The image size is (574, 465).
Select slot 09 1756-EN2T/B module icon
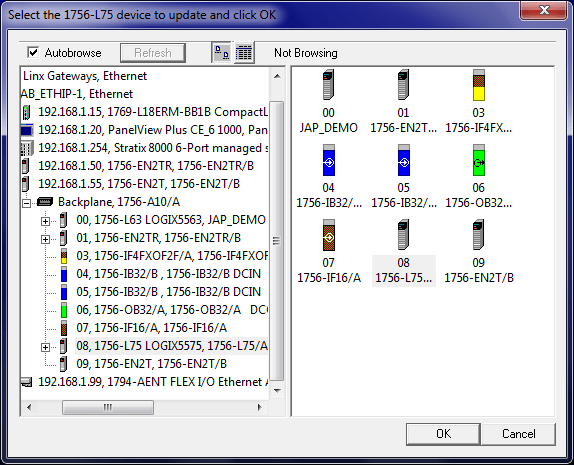coord(479,235)
